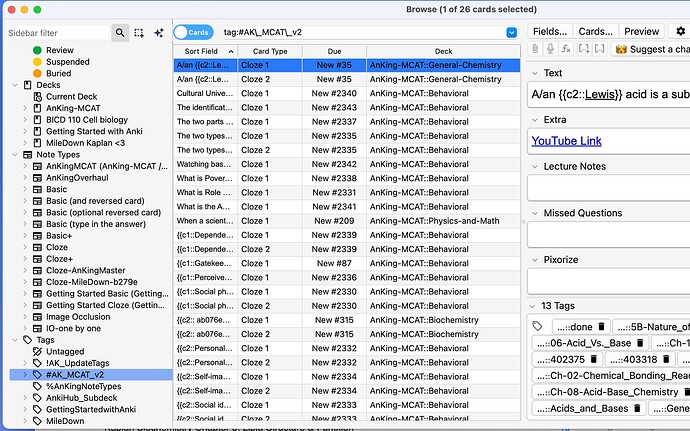This screenshot has height=431, width=690.
Task: Open the Fields... dialog button
Action: [550, 31]
